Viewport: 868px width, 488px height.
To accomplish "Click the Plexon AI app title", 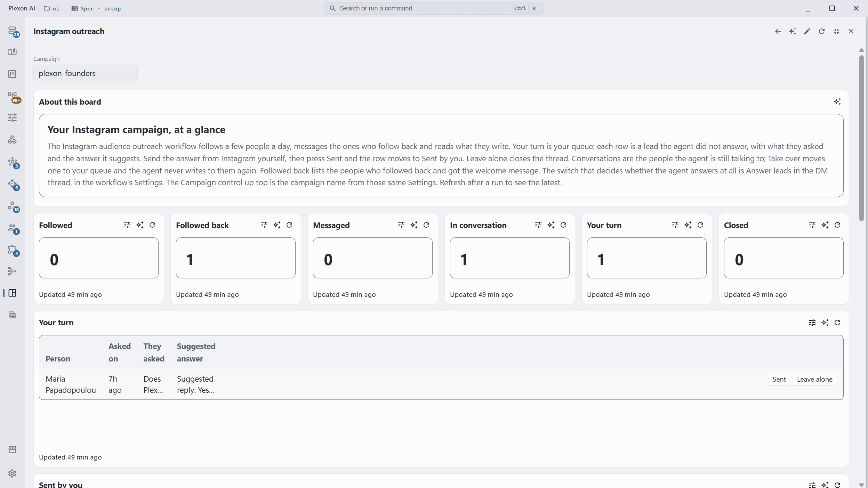I will 22,8.
